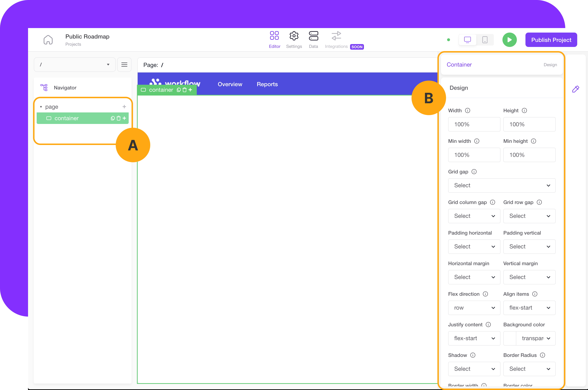Open the Editor tab
This screenshot has width=588, height=390.
[x=274, y=40]
